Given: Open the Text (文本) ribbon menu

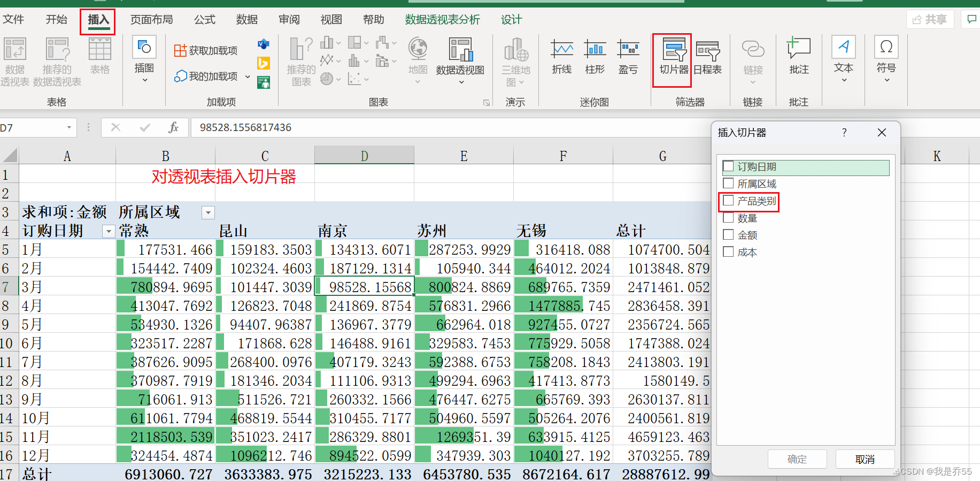Looking at the screenshot, I should pos(844,59).
